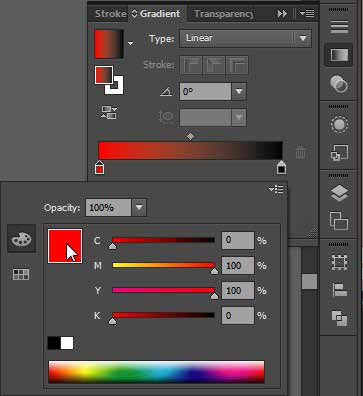Image resolution: width=363 pixels, height=396 pixels.
Task: Apply gradient across stroke option
Action: (x=237, y=65)
